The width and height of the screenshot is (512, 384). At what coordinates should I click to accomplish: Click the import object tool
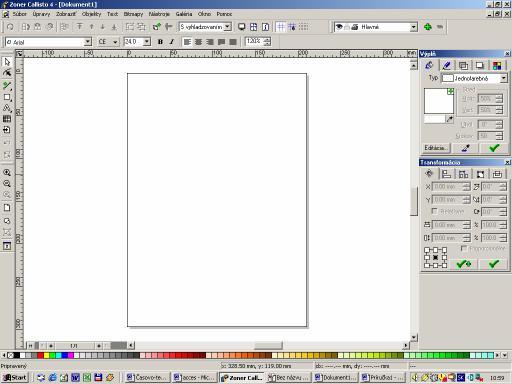coord(7,130)
